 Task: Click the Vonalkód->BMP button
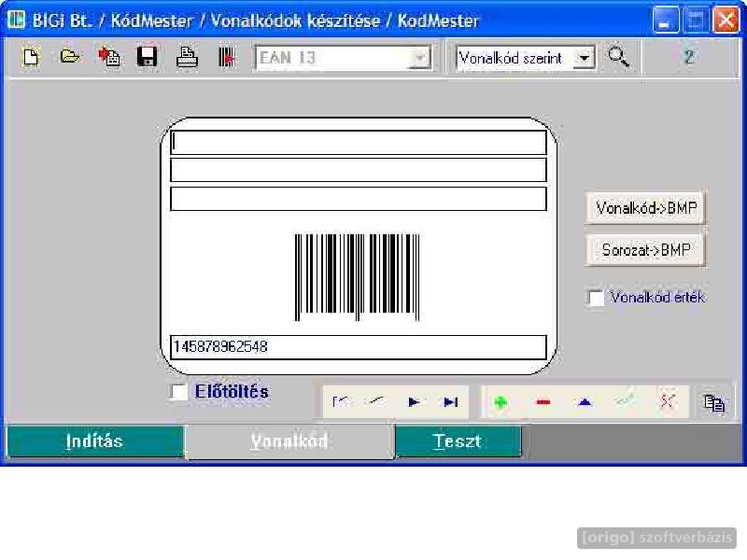coord(645,208)
